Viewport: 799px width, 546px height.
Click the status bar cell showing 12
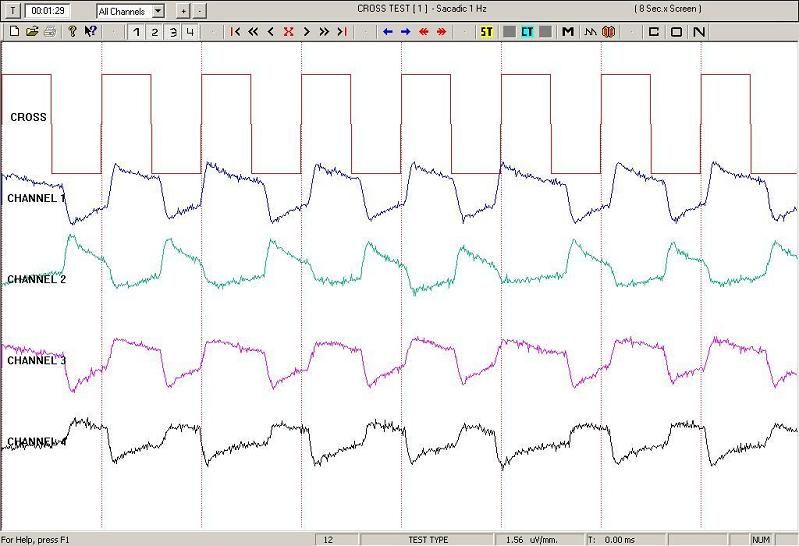coord(337,540)
